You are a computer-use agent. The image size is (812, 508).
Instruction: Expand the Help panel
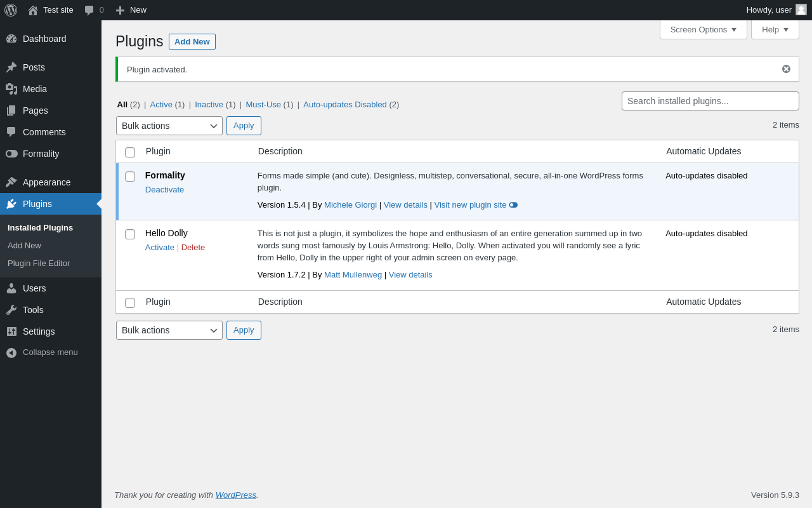pos(775,29)
